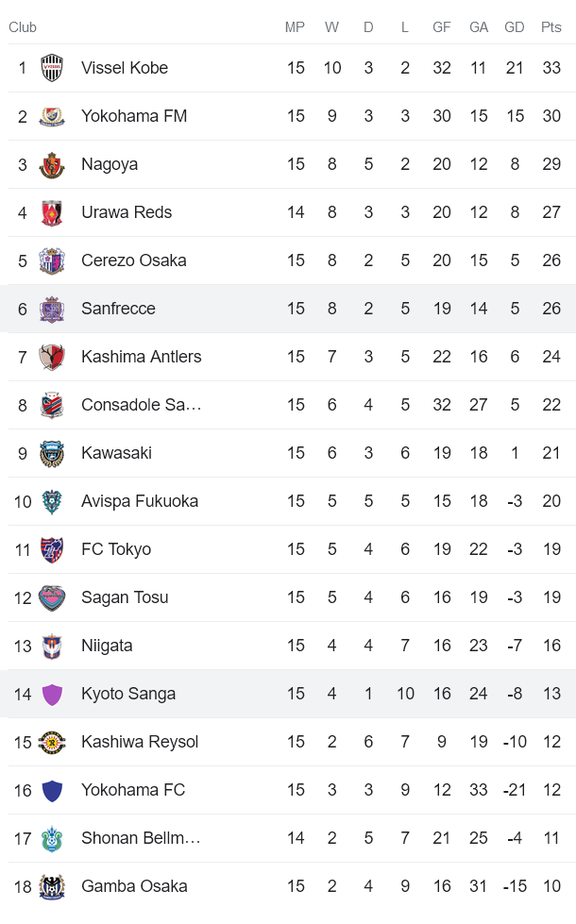Click the Club column header
Screen dimensions: 576x924
click(x=23, y=27)
